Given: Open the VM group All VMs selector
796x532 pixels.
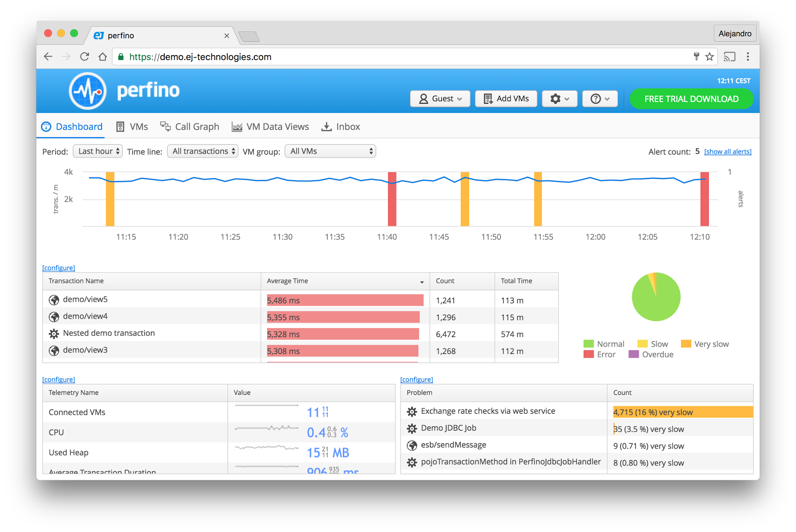Looking at the screenshot, I should 330,151.
